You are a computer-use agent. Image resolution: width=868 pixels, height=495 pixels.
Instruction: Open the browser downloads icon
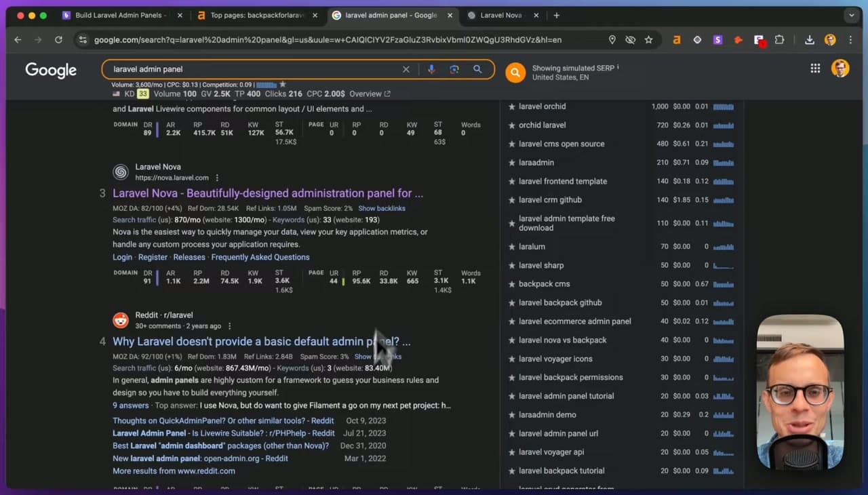(809, 40)
